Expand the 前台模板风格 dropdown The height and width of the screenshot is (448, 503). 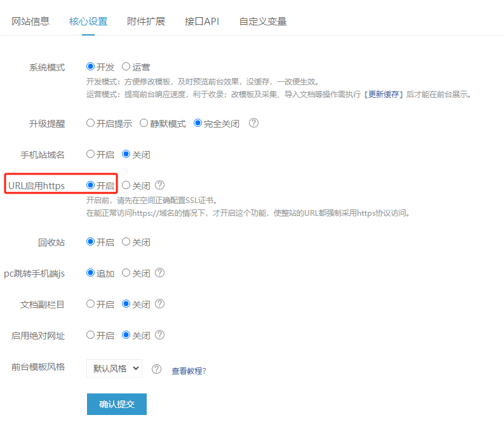pos(114,369)
